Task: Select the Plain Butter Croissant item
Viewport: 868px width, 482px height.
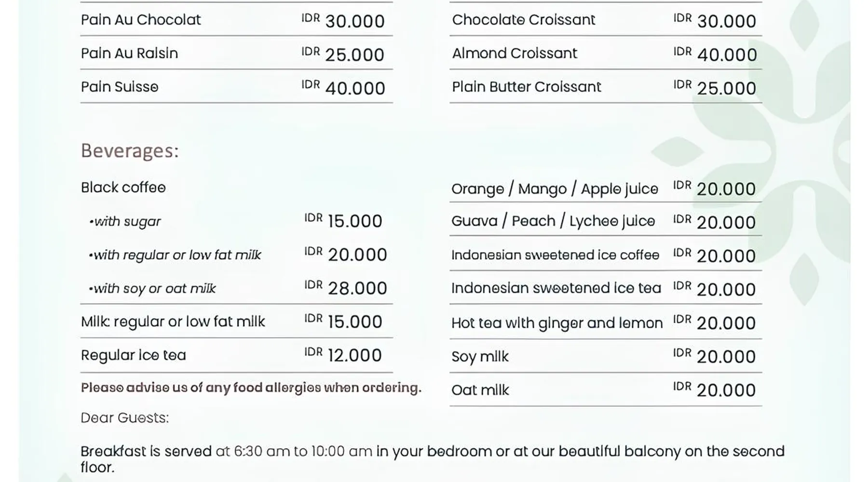Action: (527, 87)
